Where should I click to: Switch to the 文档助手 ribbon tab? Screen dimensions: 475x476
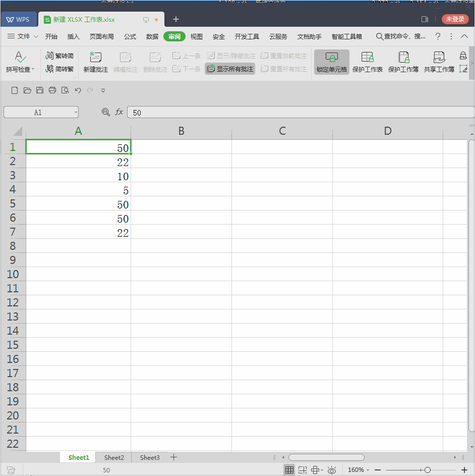pyautogui.click(x=310, y=37)
